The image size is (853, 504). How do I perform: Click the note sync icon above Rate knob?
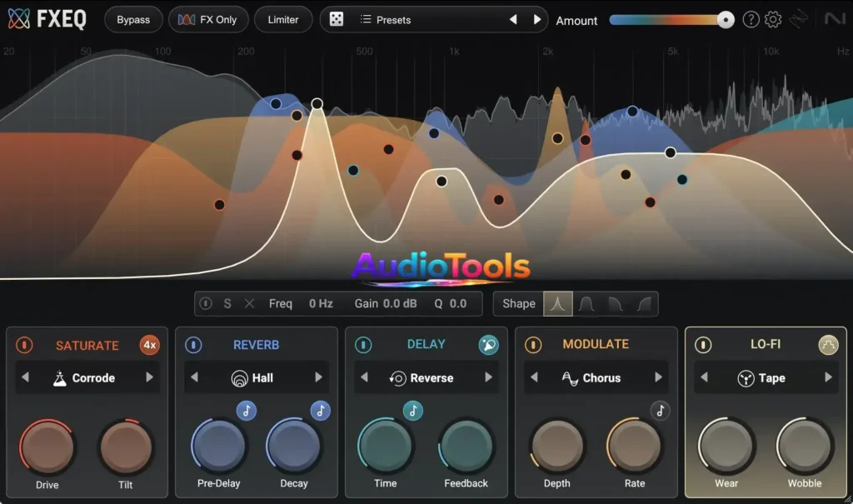[661, 410]
